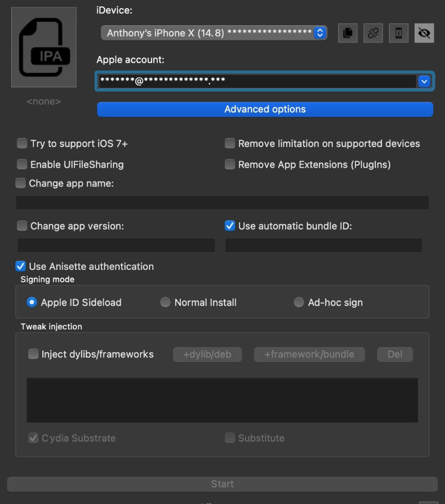The image size is (445, 504).
Task: Uncheck Use automatic bundle ID
Action: click(230, 226)
